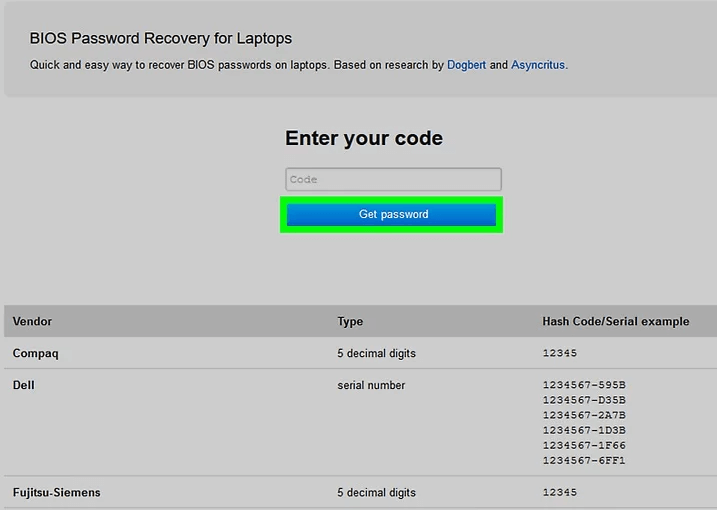This screenshot has width=717, height=510.
Task: Click the Type column header
Action: pyautogui.click(x=350, y=322)
